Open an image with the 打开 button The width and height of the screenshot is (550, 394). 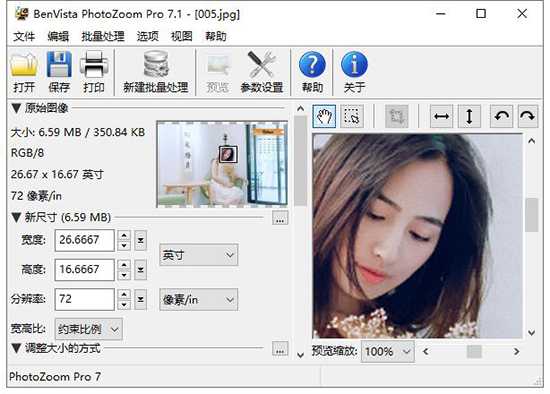point(24,72)
